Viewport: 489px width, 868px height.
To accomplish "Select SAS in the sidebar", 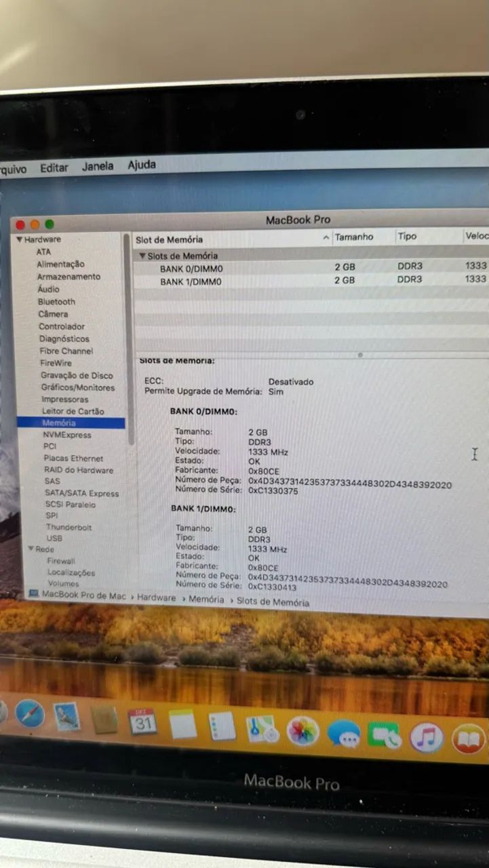I will pyautogui.click(x=52, y=481).
